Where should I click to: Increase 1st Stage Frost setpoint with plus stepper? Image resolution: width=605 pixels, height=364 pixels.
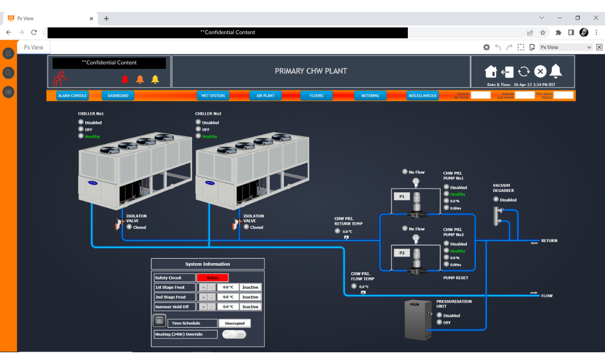tap(203, 287)
